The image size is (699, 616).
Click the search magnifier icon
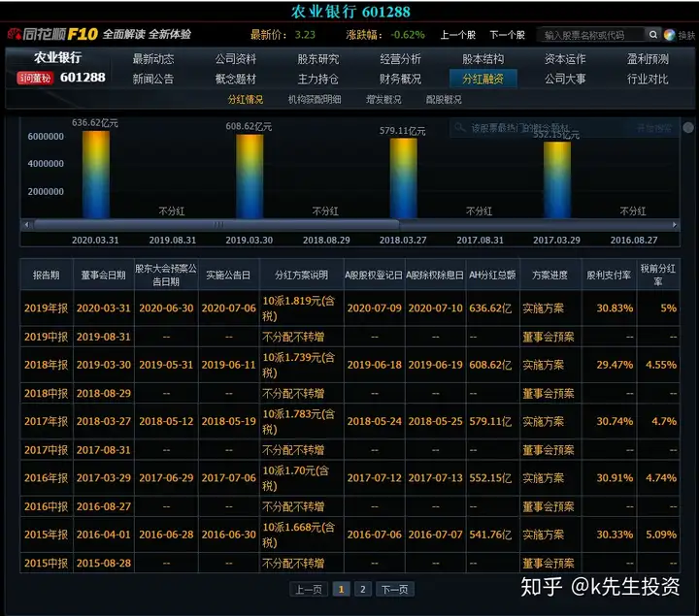point(652,34)
